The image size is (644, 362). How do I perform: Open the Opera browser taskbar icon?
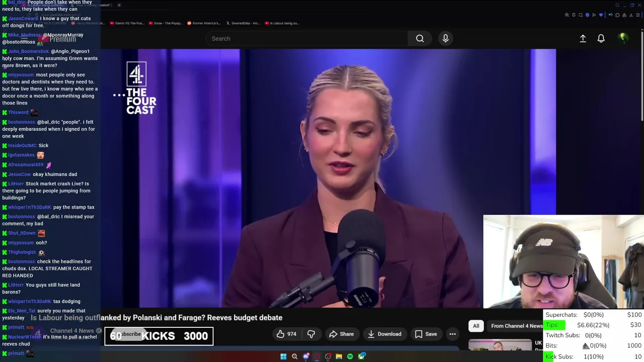[x=317, y=356]
